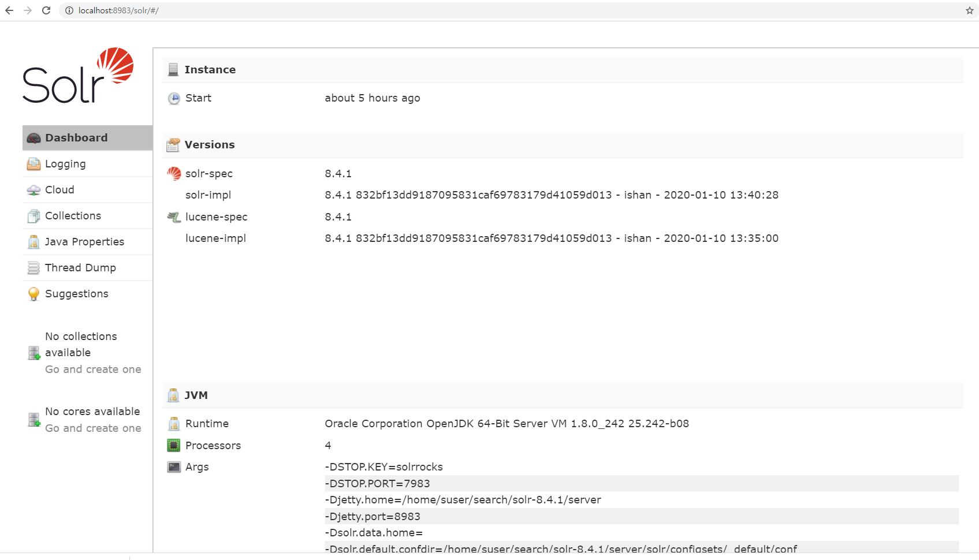Open the Thread Dump page

[x=87, y=268]
